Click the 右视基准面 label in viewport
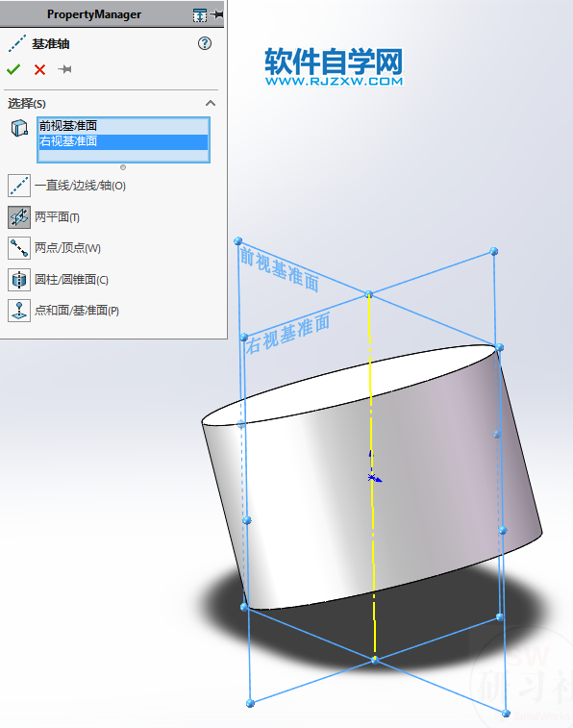 coord(287,334)
